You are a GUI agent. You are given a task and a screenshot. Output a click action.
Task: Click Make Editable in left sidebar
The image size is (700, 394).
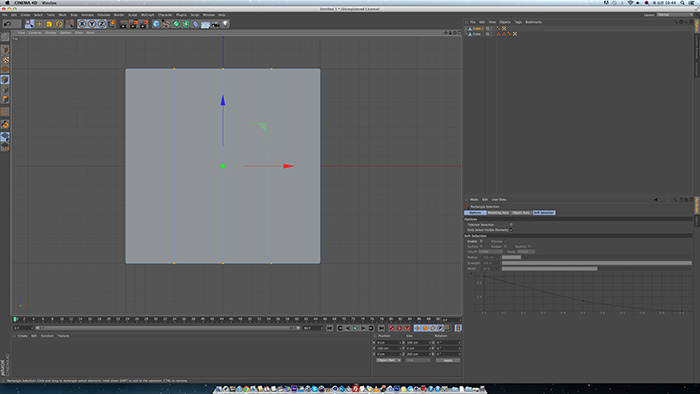(5, 37)
